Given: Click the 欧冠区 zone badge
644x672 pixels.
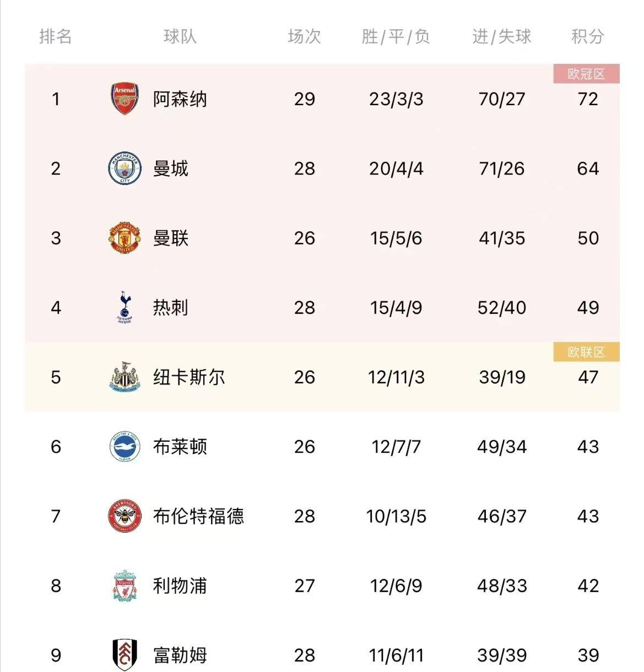Looking at the screenshot, I should pos(586,74).
